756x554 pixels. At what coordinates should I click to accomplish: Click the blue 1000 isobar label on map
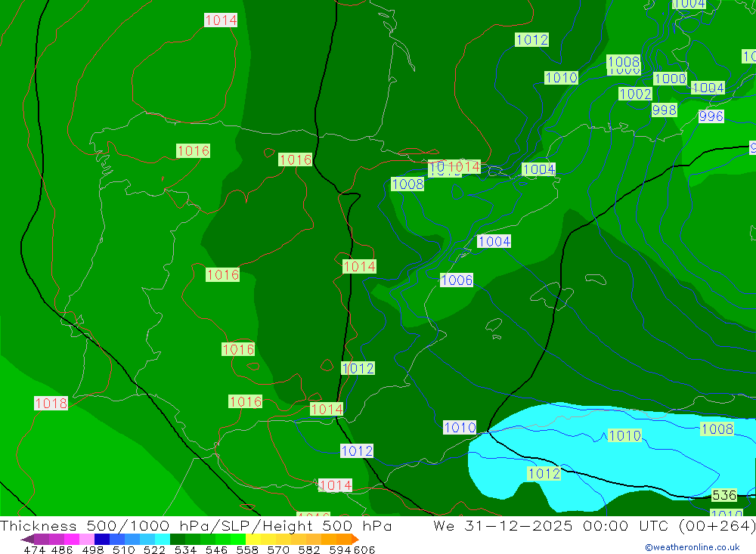click(670, 79)
